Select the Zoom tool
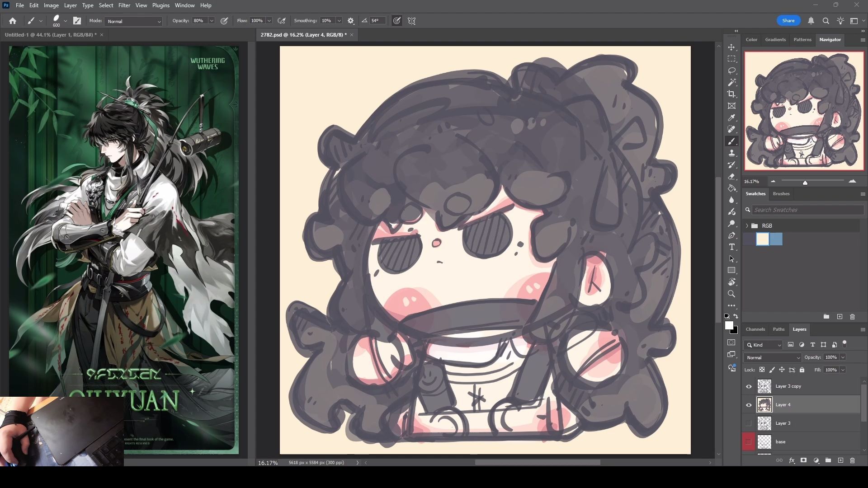The width and height of the screenshot is (868, 488). click(x=731, y=294)
